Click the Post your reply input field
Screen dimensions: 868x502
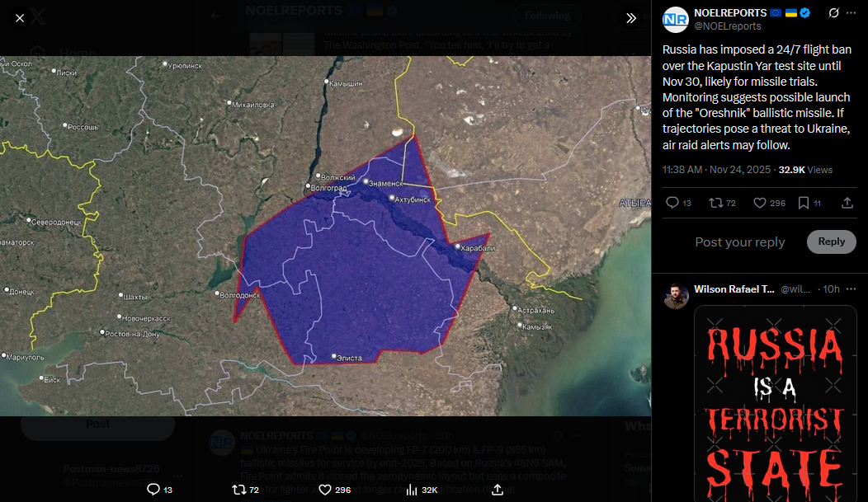click(739, 242)
